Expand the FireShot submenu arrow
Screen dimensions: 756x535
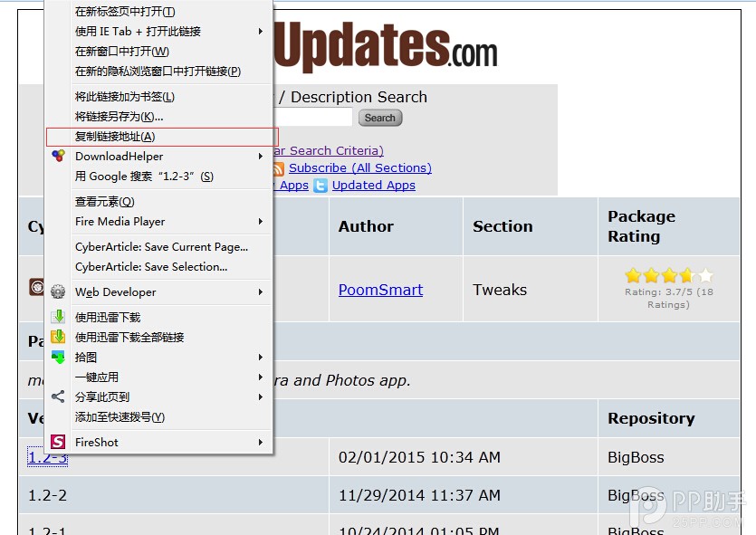pyautogui.click(x=261, y=443)
